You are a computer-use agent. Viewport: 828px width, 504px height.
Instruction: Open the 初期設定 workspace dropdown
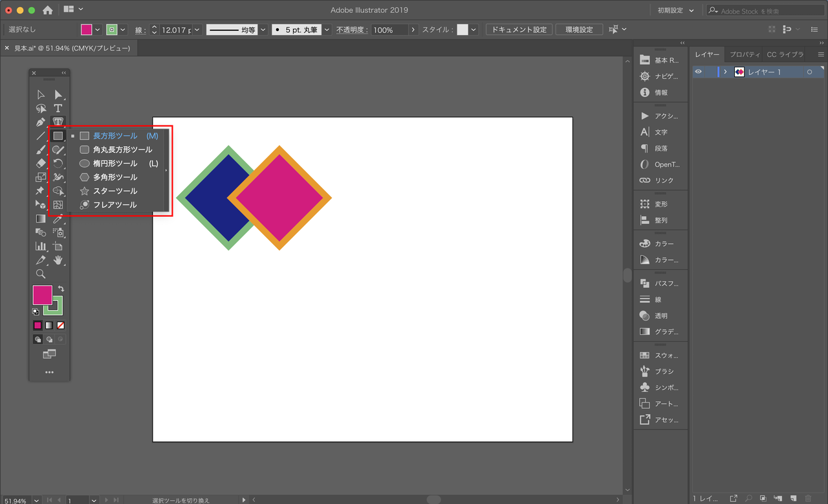point(676,10)
